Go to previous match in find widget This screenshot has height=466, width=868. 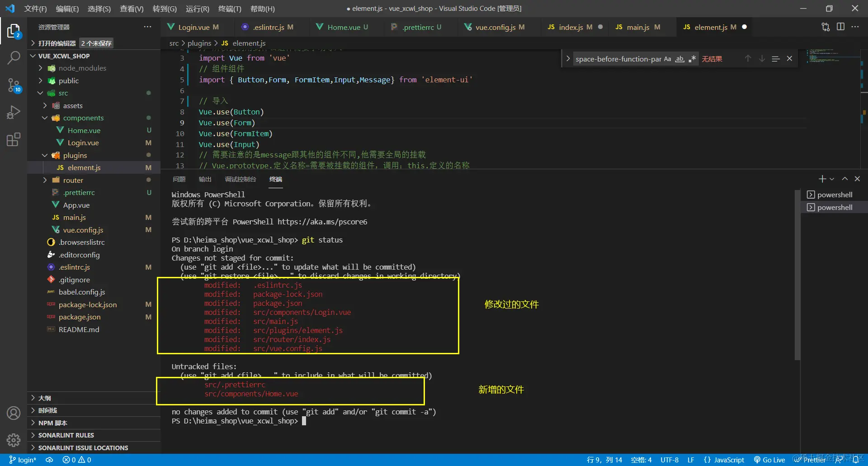748,59
